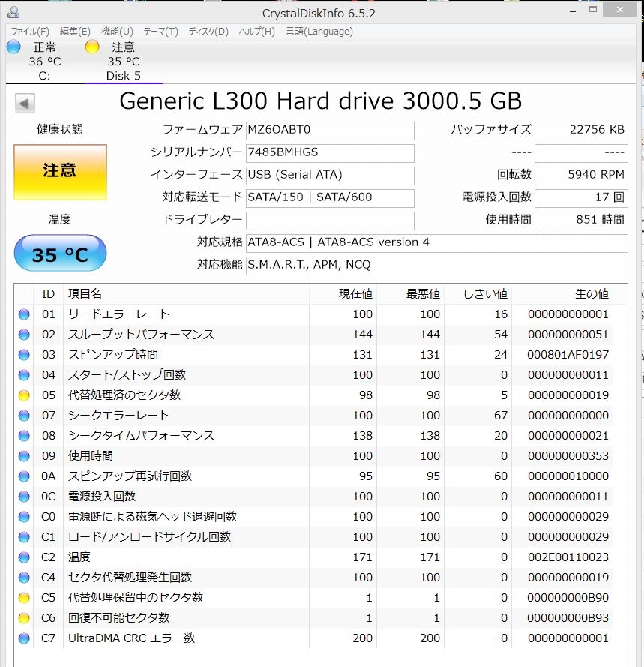Click the 現在値 column header

[343, 294]
